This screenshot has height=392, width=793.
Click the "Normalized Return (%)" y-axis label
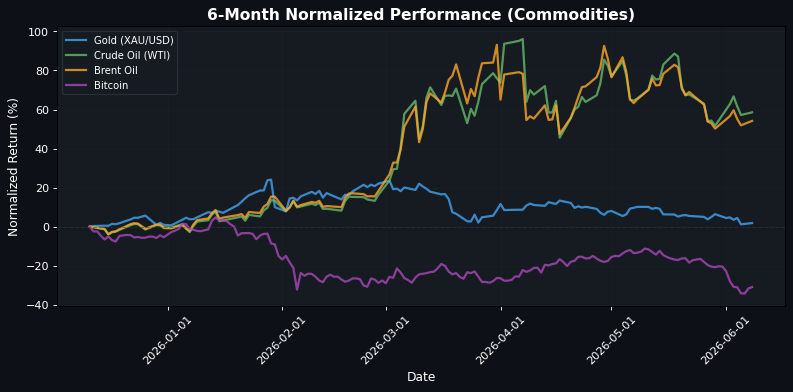[x=13, y=166]
